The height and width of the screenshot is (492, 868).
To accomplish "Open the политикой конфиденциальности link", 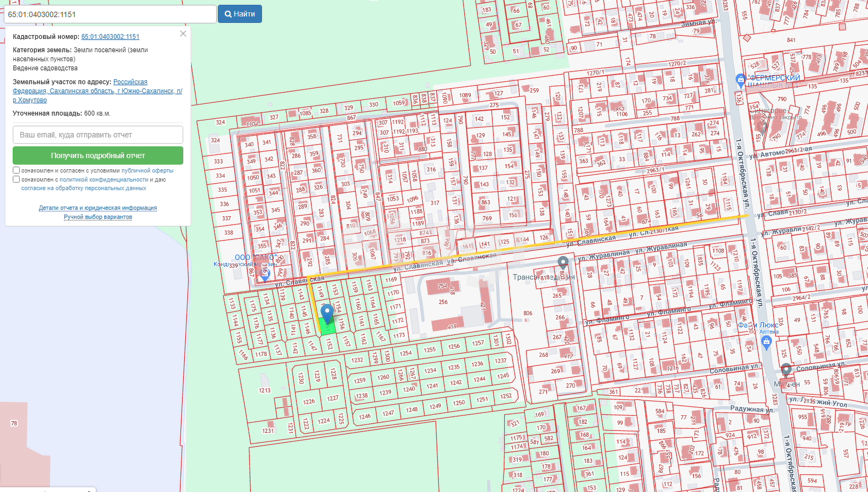I will [104, 179].
